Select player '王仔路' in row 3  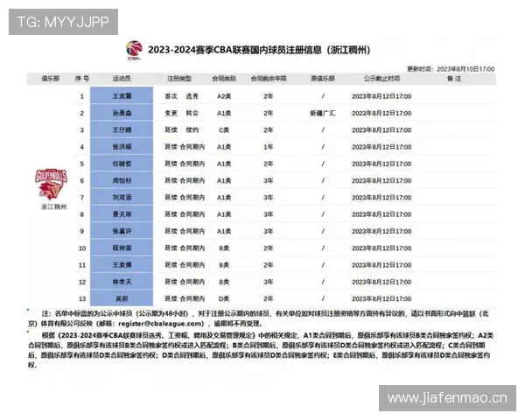[x=122, y=129]
